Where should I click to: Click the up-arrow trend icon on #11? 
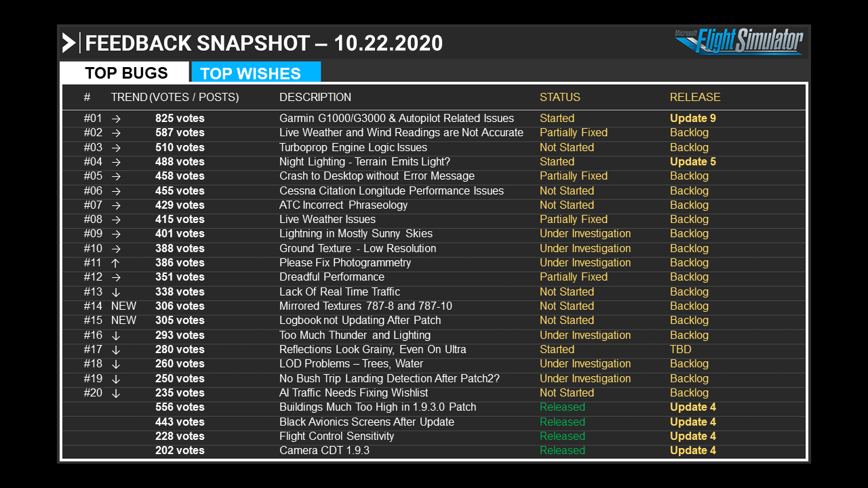click(116, 262)
